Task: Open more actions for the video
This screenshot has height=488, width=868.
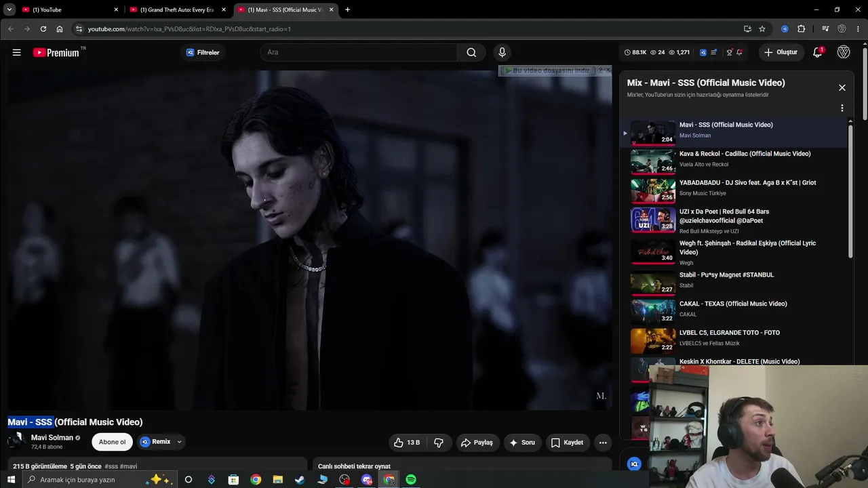Action: point(603,443)
